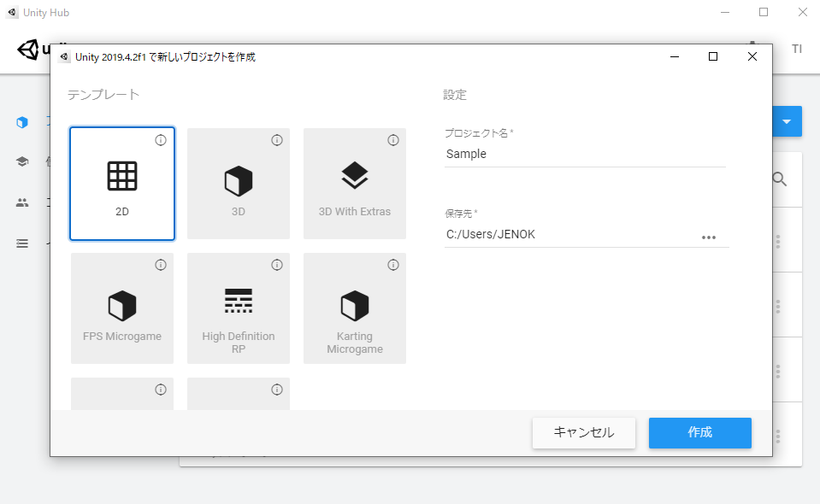Show info for 3D With Extras template
The image size is (820, 504).
pos(393,140)
